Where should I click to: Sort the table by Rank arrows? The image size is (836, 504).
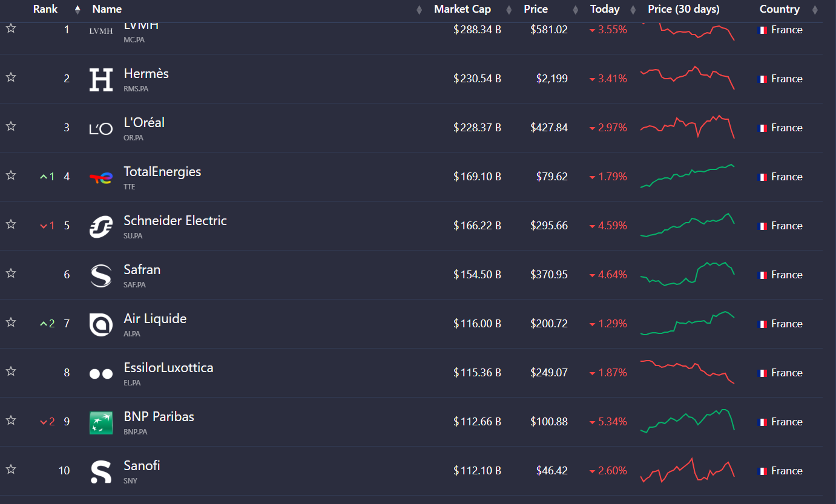[77, 10]
